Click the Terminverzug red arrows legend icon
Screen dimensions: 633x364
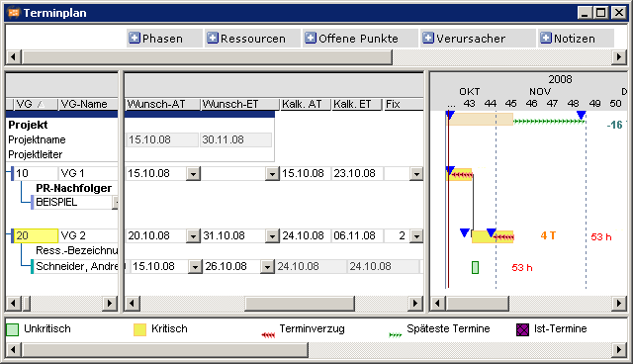tap(268, 335)
